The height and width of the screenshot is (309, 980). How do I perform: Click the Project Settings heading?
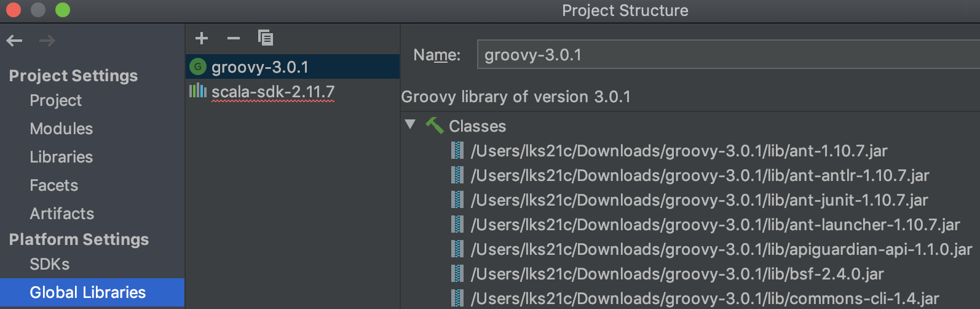[73, 76]
